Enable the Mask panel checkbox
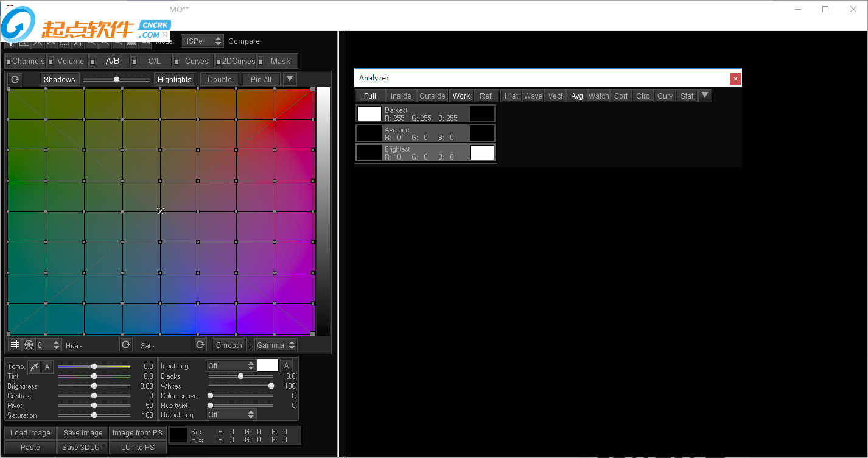This screenshot has width=868, height=458. [x=261, y=62]
